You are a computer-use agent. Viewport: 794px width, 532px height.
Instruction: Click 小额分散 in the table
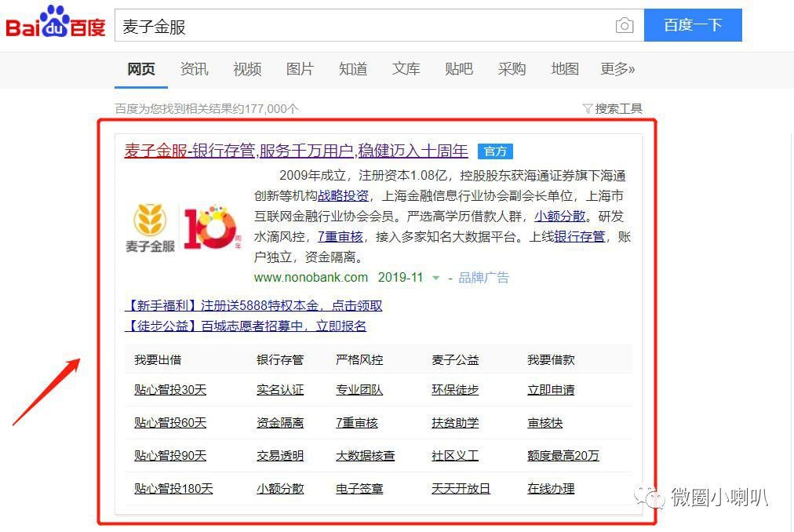tap(280, 488)
